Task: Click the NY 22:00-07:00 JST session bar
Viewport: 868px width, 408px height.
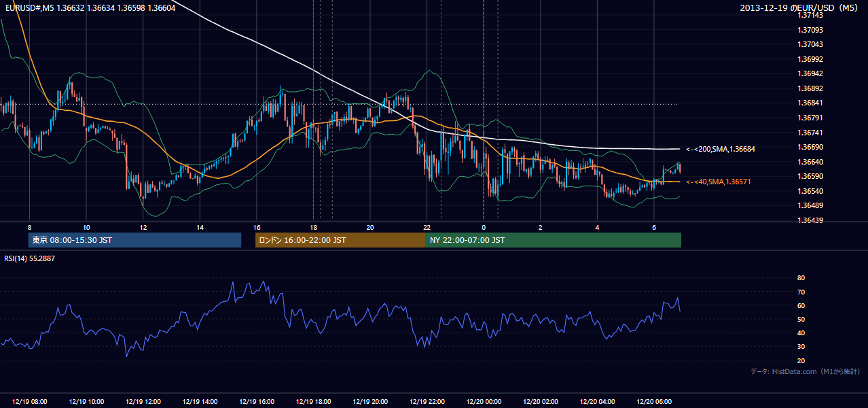Action: pyautogui.click(x=554, y=240)
